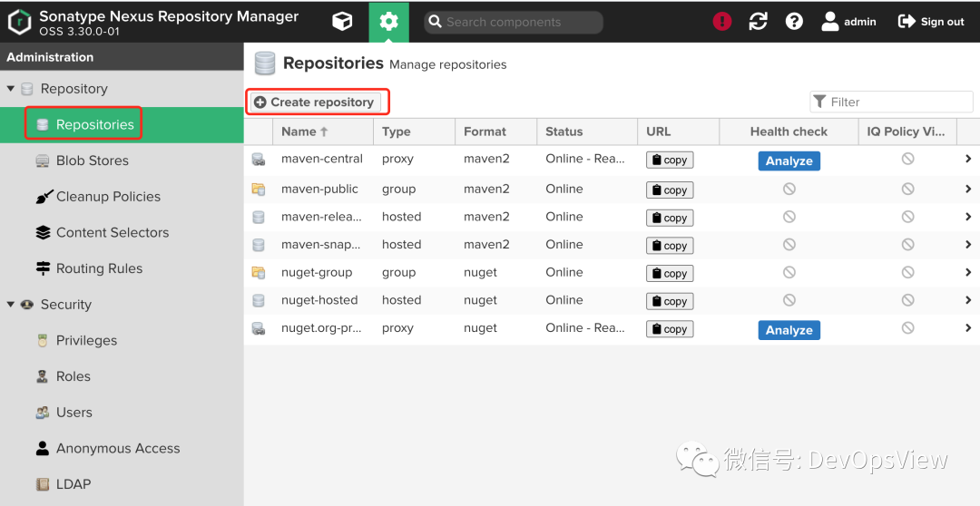Collapse the Repository tree section
Image resolution: width=980 pixels, height=506 pixels.
coord(11,89)
